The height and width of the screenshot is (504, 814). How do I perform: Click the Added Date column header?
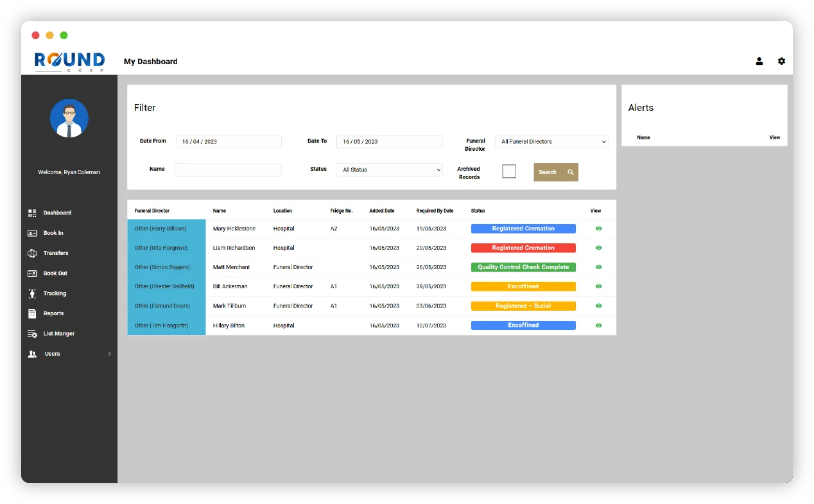coord(382,211)
